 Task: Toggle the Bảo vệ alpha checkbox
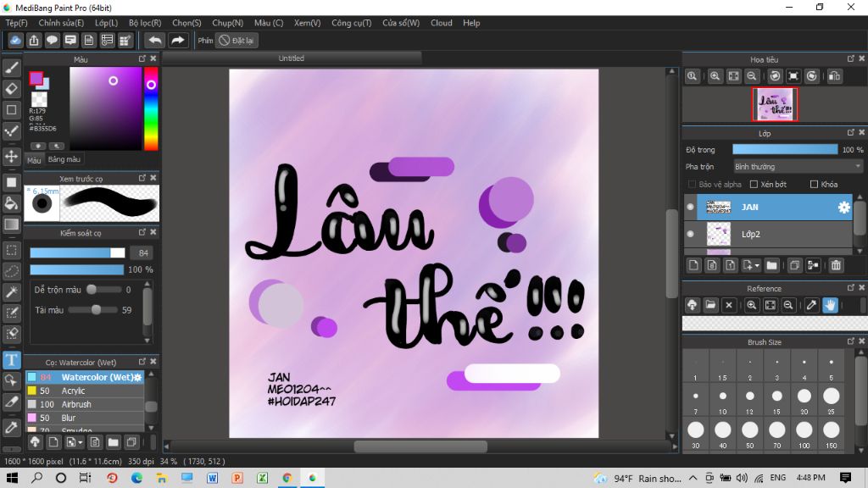[692, 184]
